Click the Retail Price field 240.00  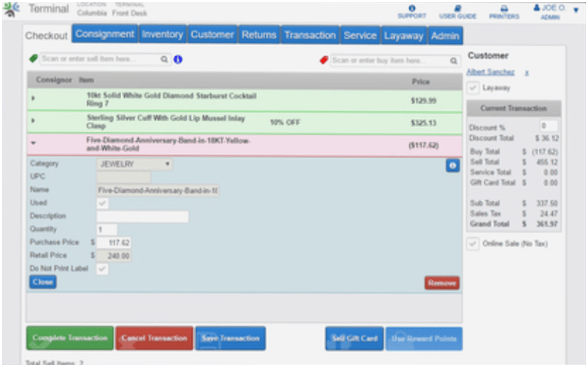114,256
